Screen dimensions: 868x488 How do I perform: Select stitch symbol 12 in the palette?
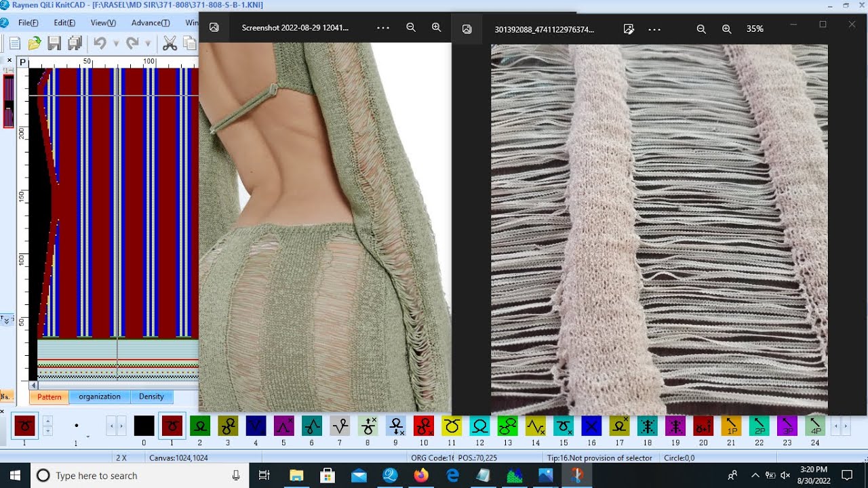[479, 426]
